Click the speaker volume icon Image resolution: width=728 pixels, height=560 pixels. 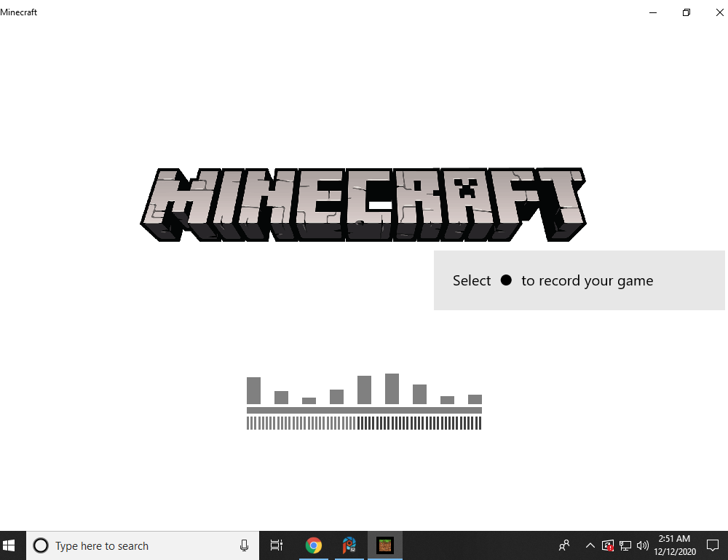(x=643, y=545)
